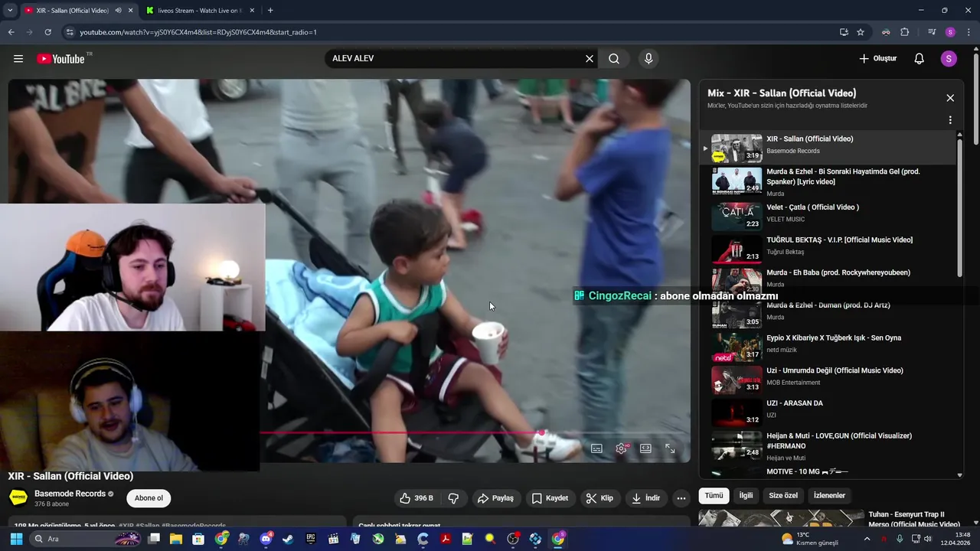Open a new browser tab with plus
Image resolution: width=980 pixels, height=551 pixels.
pos(270,11)
